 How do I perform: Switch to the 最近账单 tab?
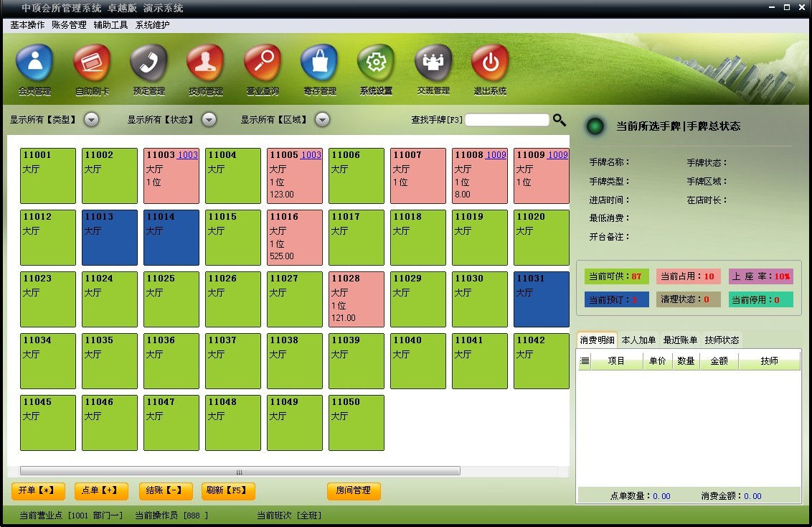coord(680,340)
